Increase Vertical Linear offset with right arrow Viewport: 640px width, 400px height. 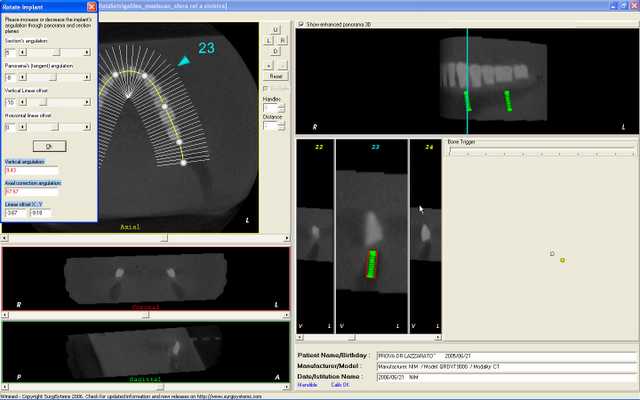[x=87, y=102]
